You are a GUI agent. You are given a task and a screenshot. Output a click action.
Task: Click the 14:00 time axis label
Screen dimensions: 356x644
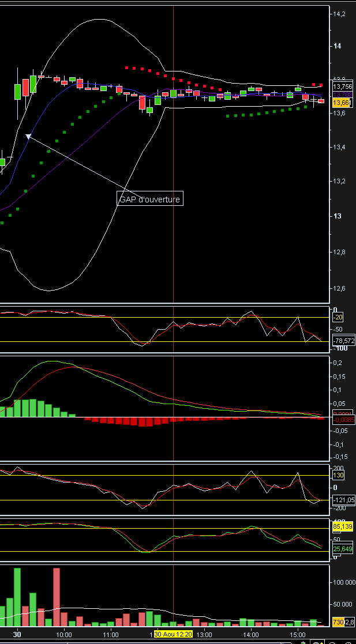[x=251, y=635]
